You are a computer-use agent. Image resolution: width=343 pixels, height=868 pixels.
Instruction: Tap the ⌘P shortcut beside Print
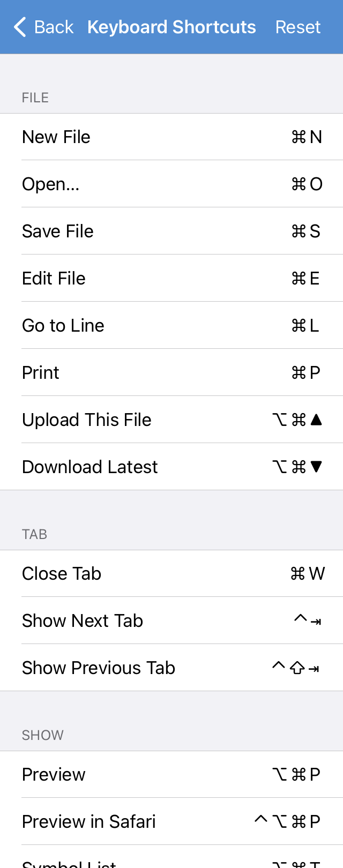coord(306,372)
